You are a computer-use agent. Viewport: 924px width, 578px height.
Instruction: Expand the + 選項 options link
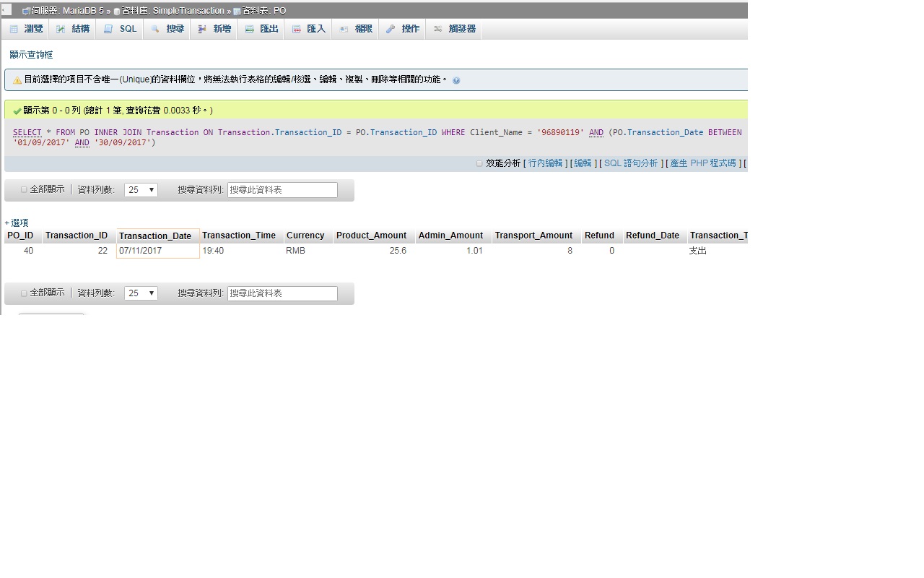click(17, 223)
